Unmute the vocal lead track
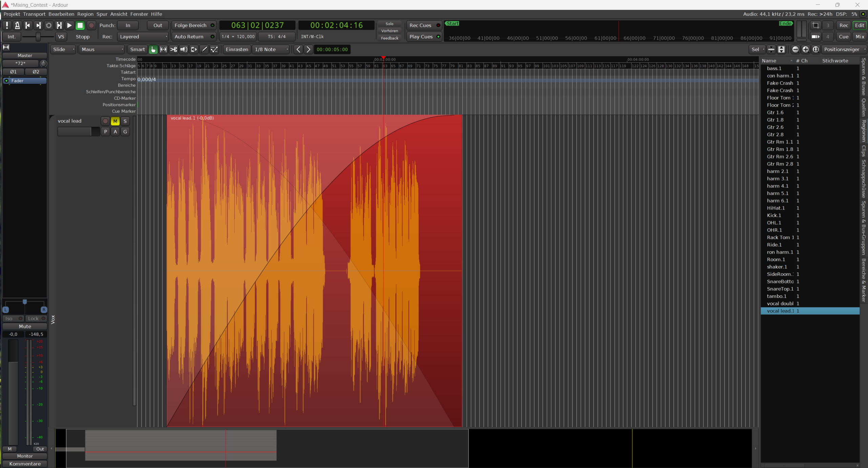The height and width of the screenshot is (468, 868). [x=115, y=121]
